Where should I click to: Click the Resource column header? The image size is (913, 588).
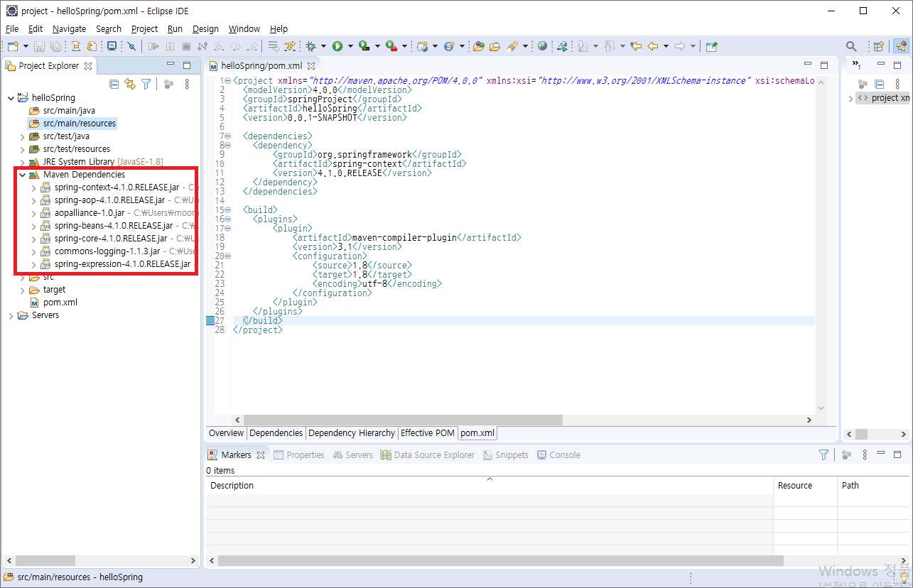pos(805,486)
